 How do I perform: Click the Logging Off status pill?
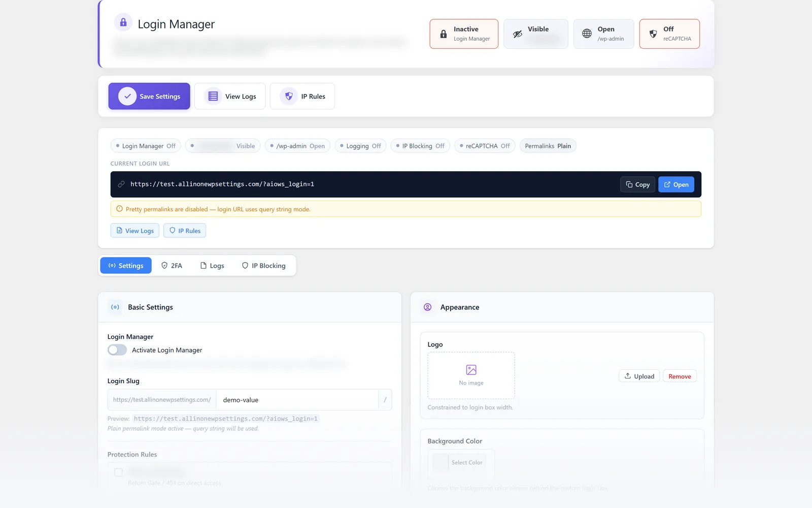(x=360, y=146)
